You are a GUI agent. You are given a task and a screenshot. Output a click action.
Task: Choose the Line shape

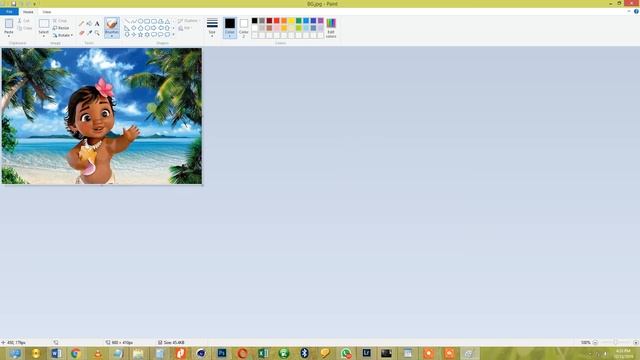click(127, 21)
